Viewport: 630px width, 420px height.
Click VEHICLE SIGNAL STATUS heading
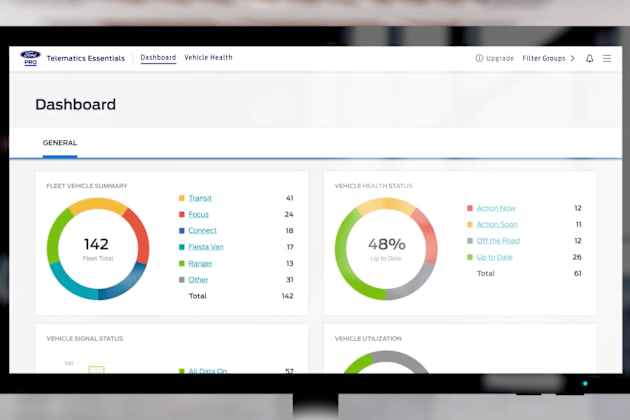pos(85,338)
